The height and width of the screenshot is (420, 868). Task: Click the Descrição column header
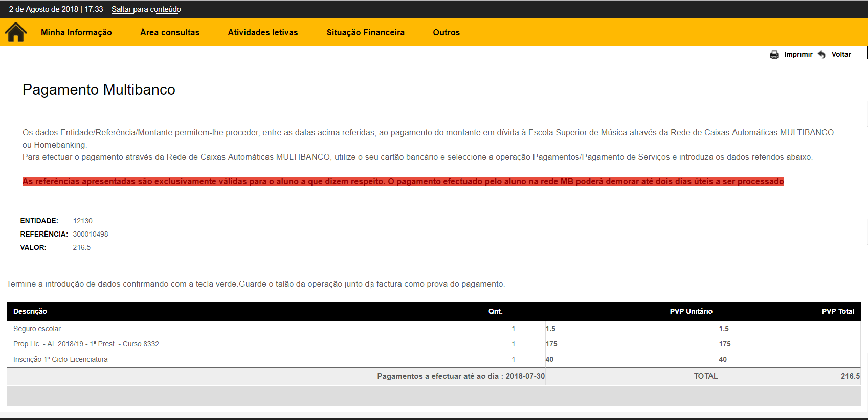coord(30,311)
